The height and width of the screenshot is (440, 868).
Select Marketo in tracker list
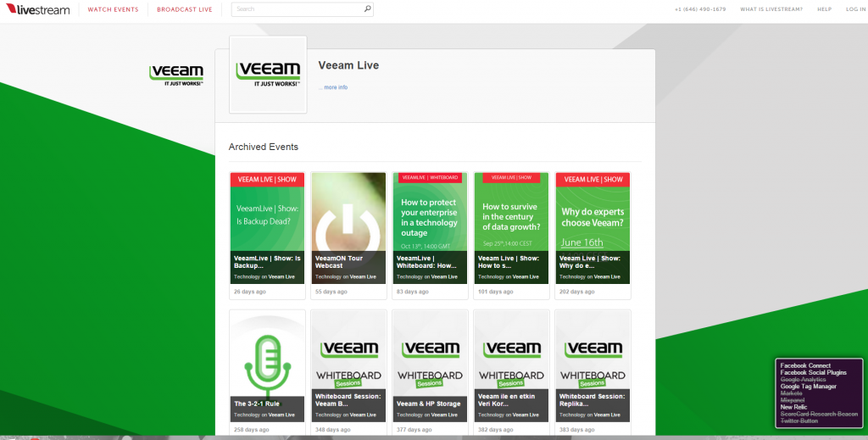coord(791,393)
